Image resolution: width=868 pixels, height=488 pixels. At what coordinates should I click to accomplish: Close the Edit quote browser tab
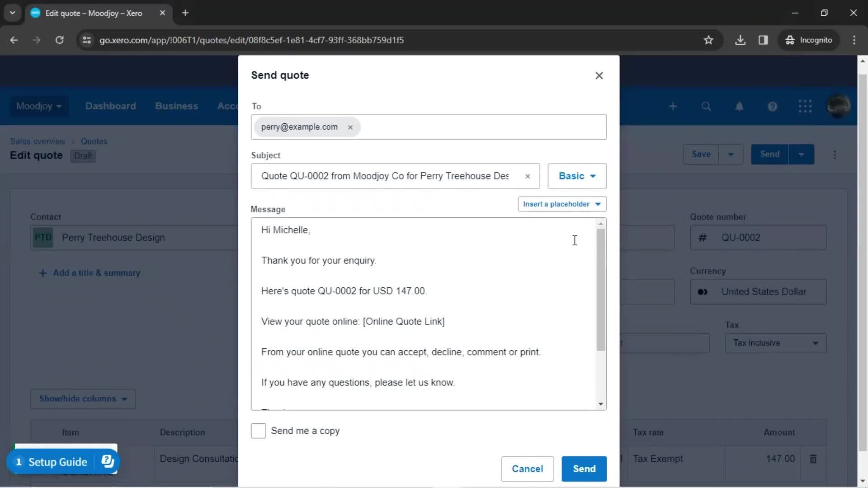pos(162,13)
